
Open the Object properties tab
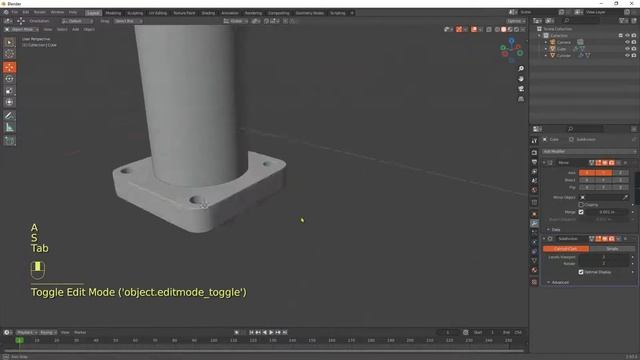click(534, 214)
